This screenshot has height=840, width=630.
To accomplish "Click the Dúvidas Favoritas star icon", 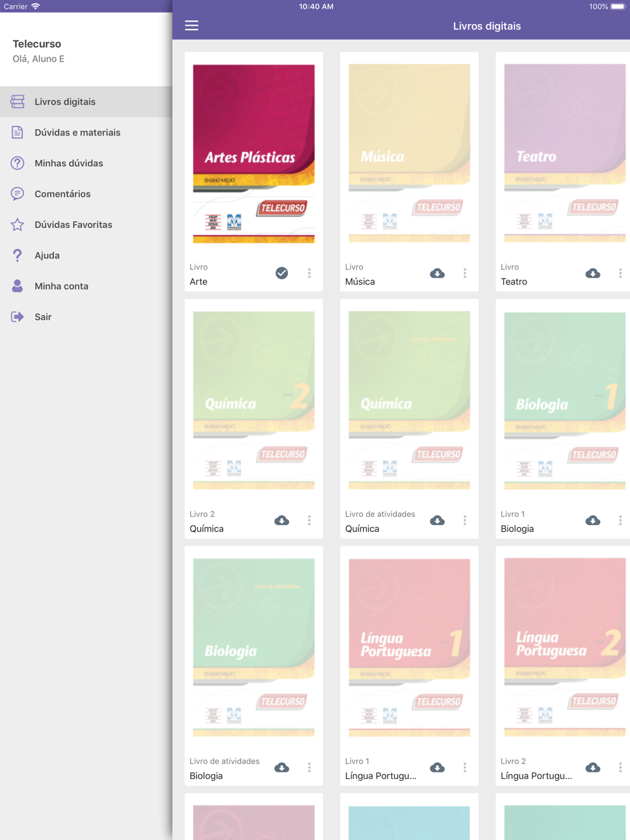I will pos(18,224).
